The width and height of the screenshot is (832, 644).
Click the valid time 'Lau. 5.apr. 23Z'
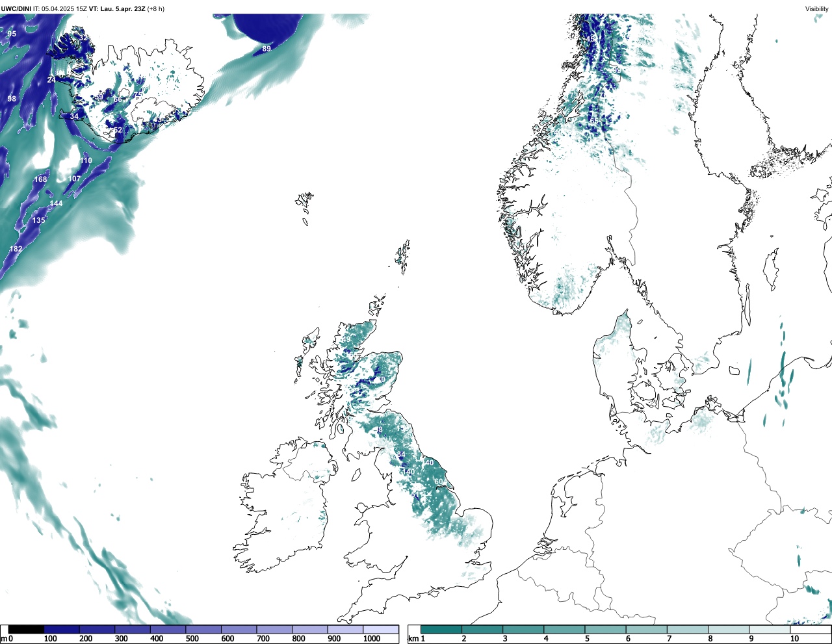[x=122, y=8]
